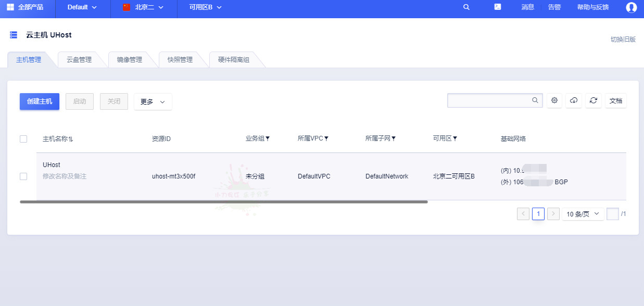Open the 北京二 region dropdown
The height and width of the screenshot is (306, 644).
(x=143, y=7)
